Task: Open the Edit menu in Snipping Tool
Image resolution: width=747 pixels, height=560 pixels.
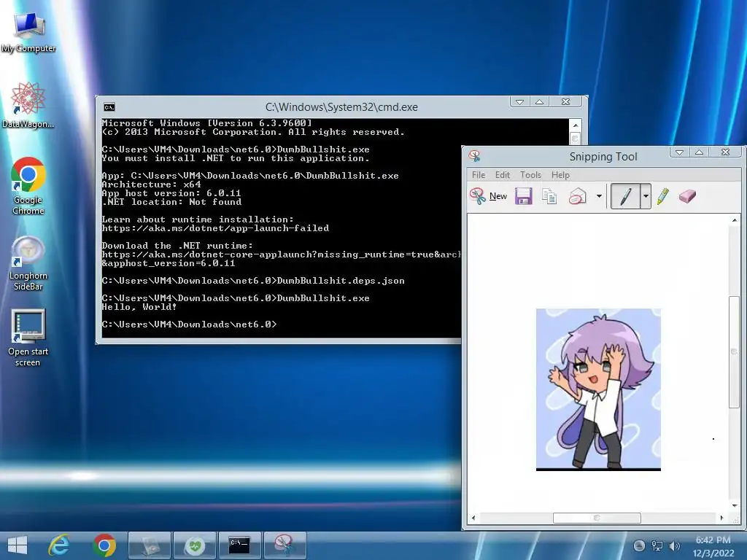Action: (x=502, y=175)
